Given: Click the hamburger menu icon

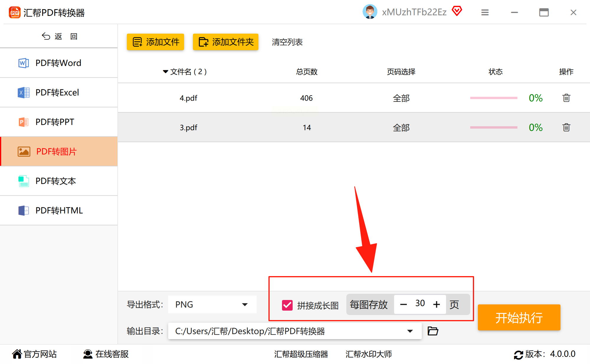Looking at the screenshot, I should coord(485,12).
